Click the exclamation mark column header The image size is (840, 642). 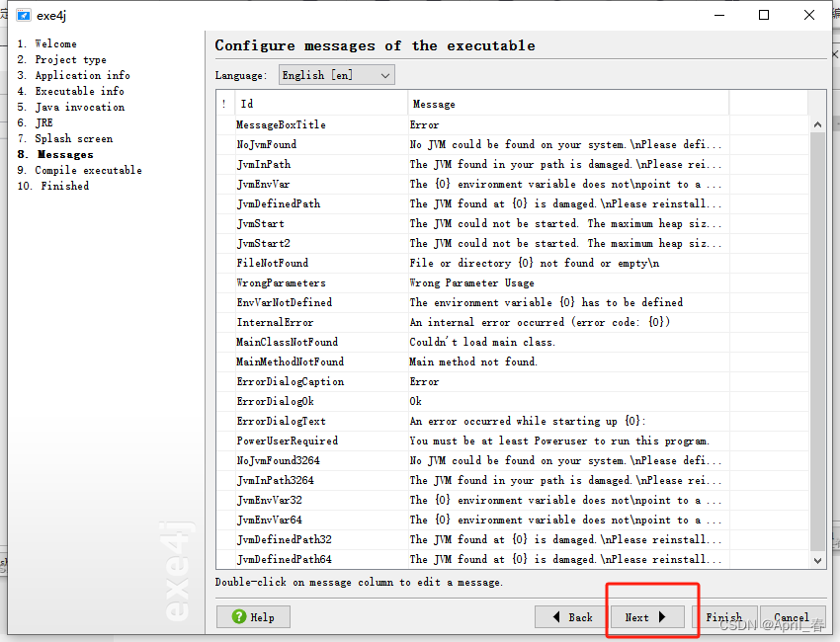click(225, 104)
